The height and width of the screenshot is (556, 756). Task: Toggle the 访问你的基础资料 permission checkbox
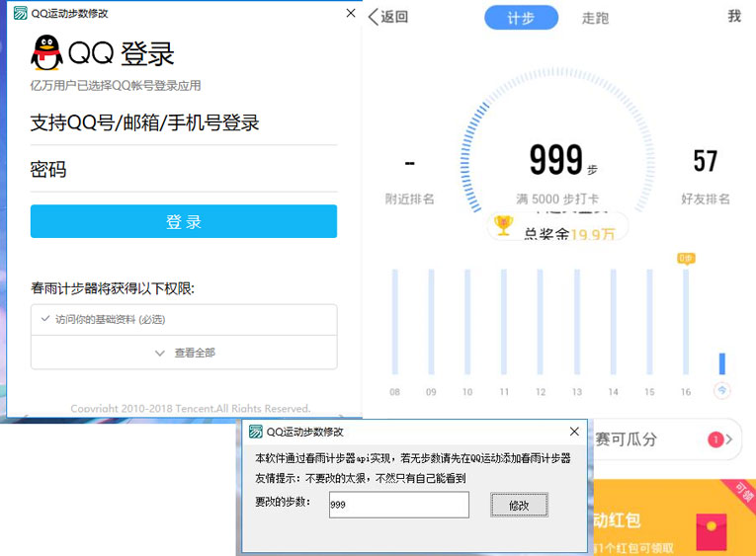tap(45, 320)
